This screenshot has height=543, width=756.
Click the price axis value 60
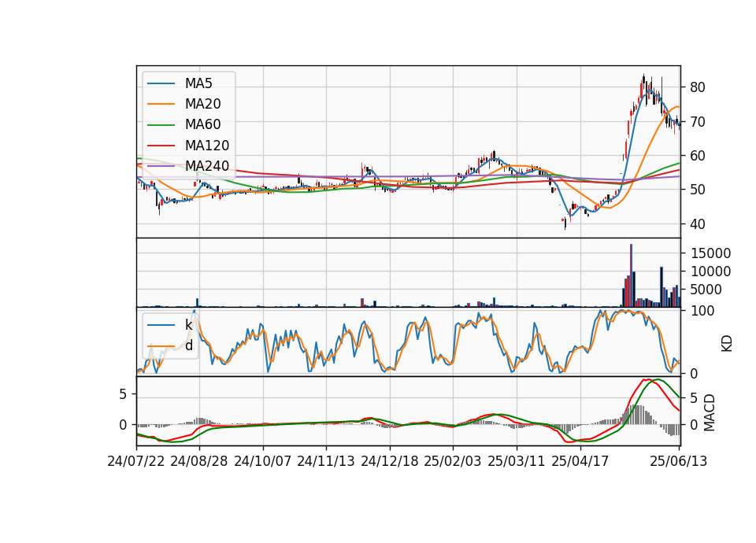click(x=698, y=156)
